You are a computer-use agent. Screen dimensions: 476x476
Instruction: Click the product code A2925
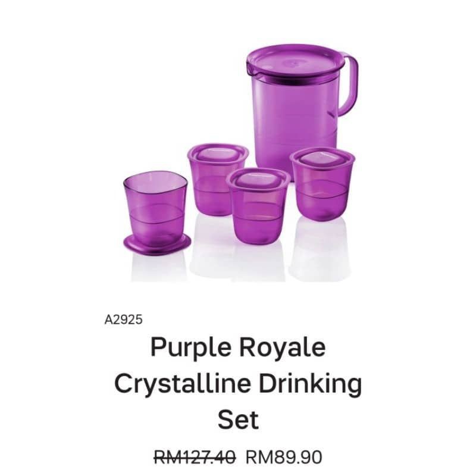point(123,320)
